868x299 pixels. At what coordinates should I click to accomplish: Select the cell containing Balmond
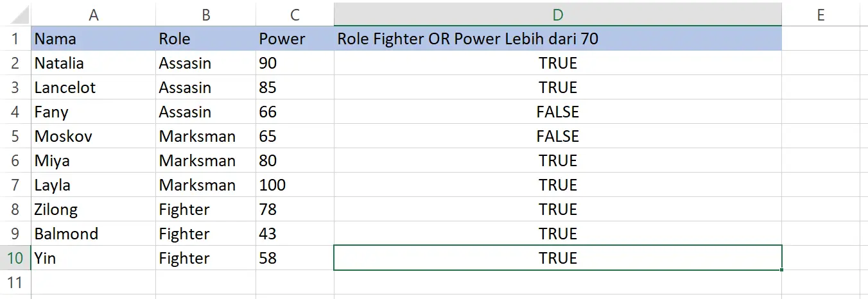tap(94, 234)
